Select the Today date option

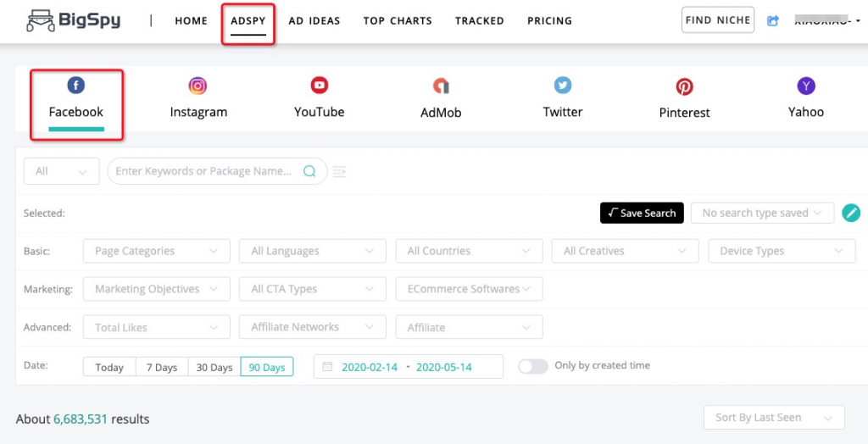pyautogui.click(x=109, y=367)
